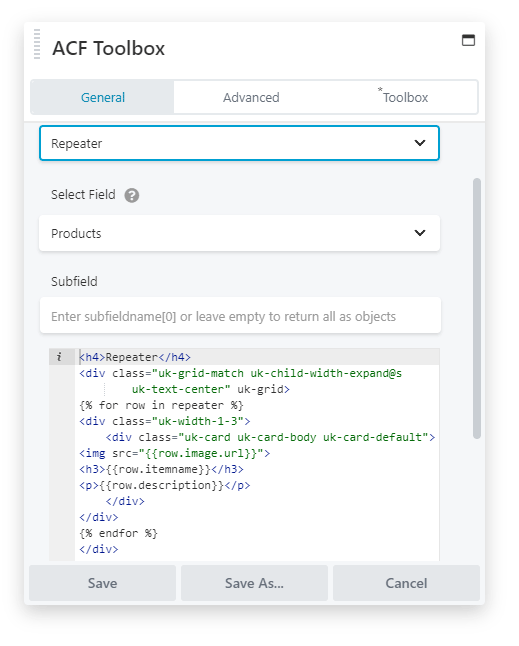The image size is (519, 646).
Task: Click the panel vertical scrollbar
Action: coord(477,308)
